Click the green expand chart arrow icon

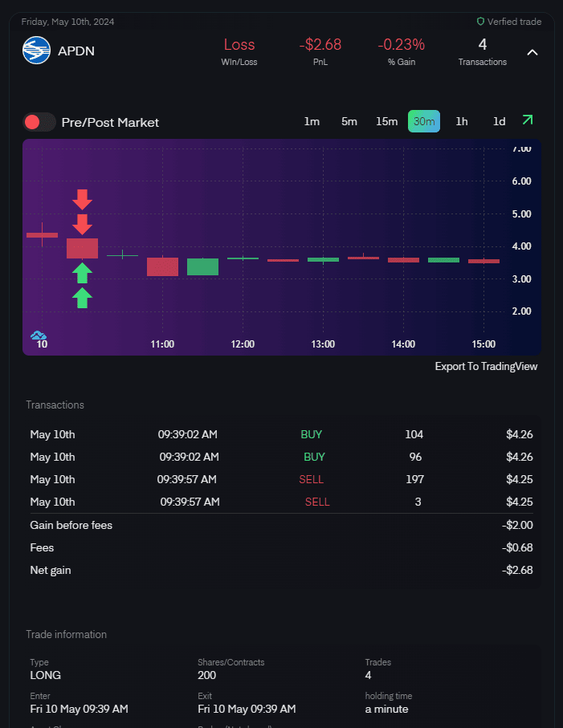tap(527, 120)
